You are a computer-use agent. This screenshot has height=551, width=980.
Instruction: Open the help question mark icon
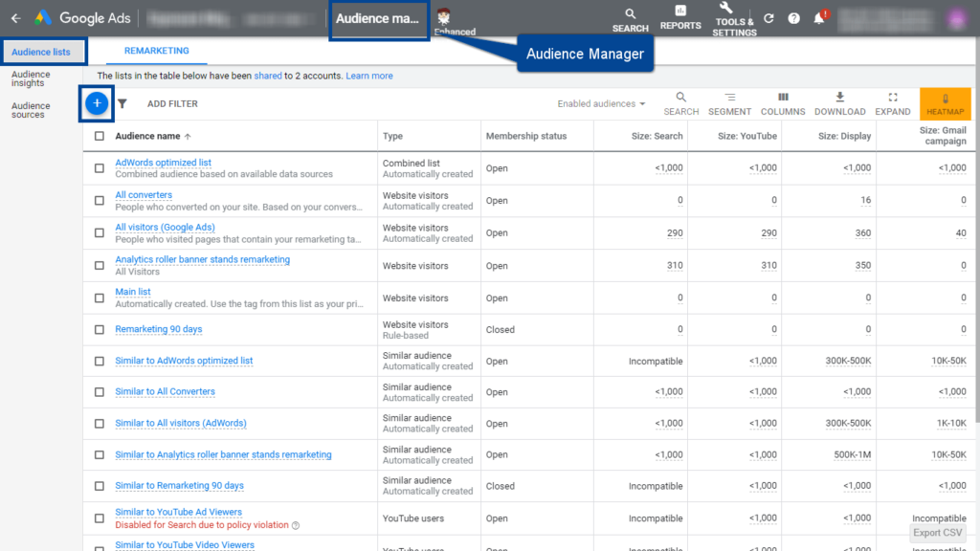pos(794,18)
